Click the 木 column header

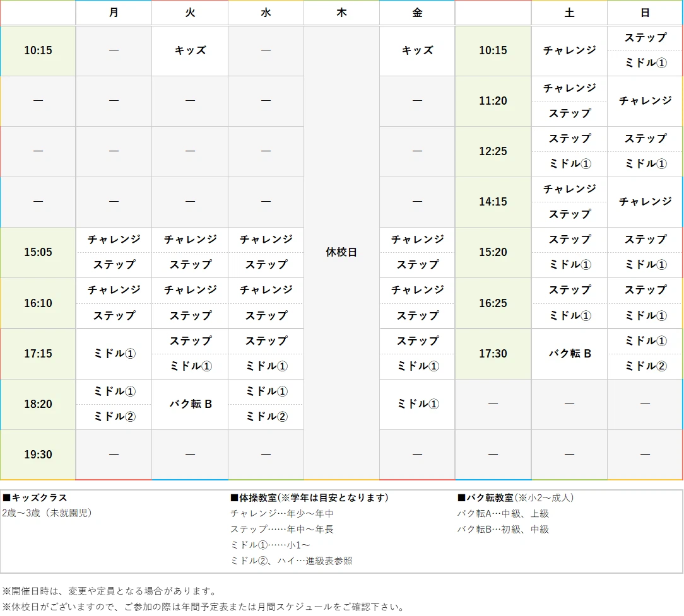click(341, 13)
